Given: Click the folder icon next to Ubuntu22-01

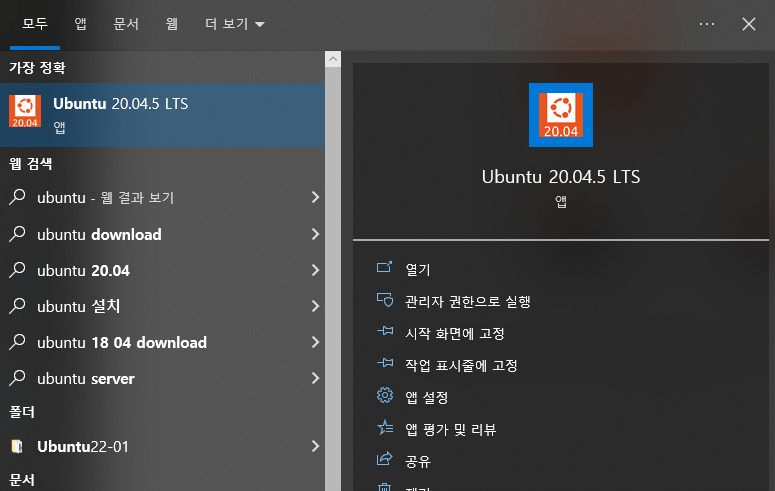Looking at the screenshot, I should point(17,446).
